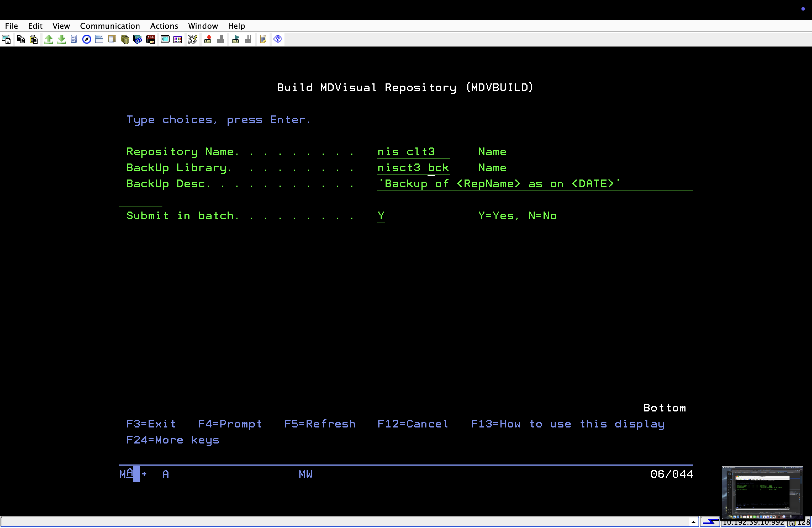The height and width of the screenshot is (528, 812).
Task: Open the Communication menu
Action: pos(110,26)
